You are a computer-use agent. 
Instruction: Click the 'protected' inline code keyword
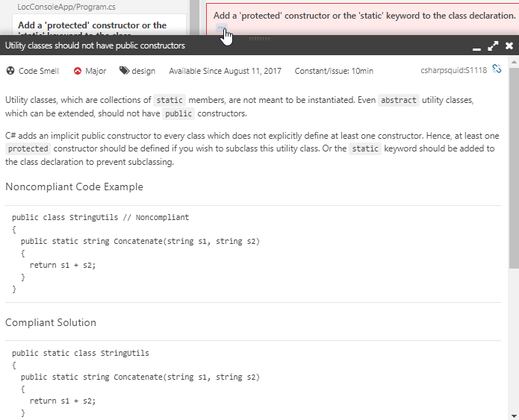28,148
